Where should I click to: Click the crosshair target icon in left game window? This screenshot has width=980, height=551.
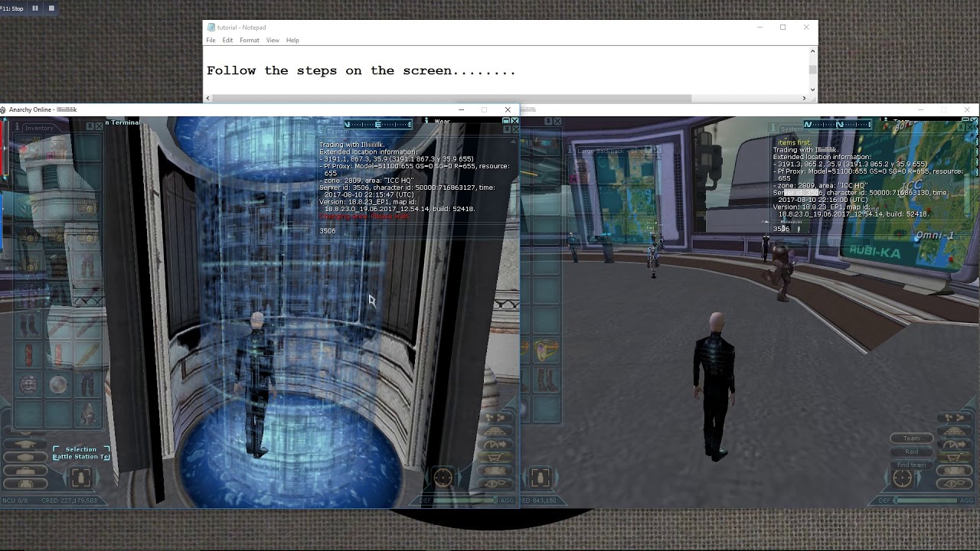[443, 478]
